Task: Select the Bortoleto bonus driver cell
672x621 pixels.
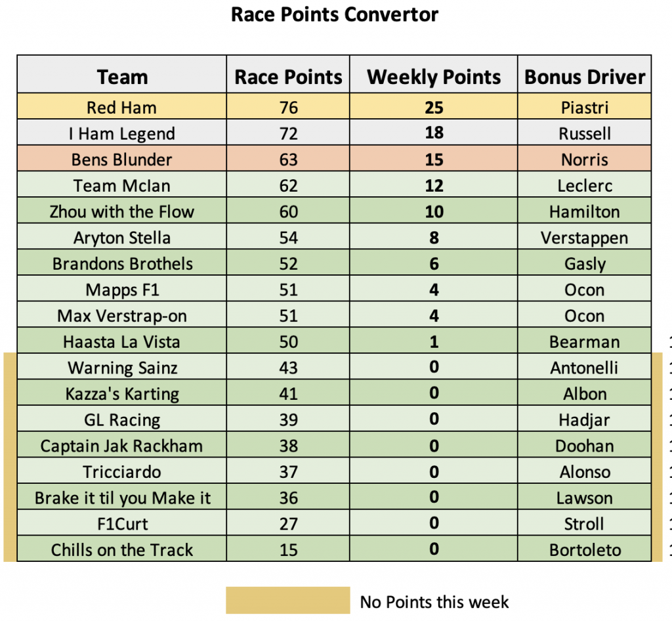Action: [x=584, y=549]
